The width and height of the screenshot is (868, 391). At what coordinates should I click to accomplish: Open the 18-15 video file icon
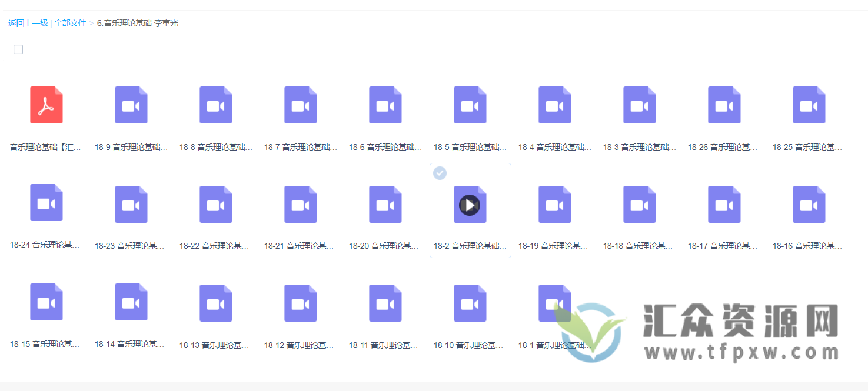pos(46,302)
